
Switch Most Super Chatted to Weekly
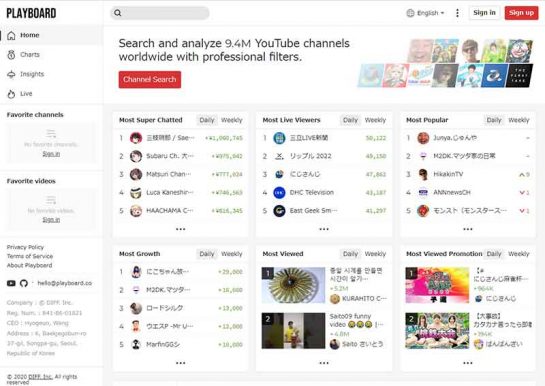tap(231, 120)
